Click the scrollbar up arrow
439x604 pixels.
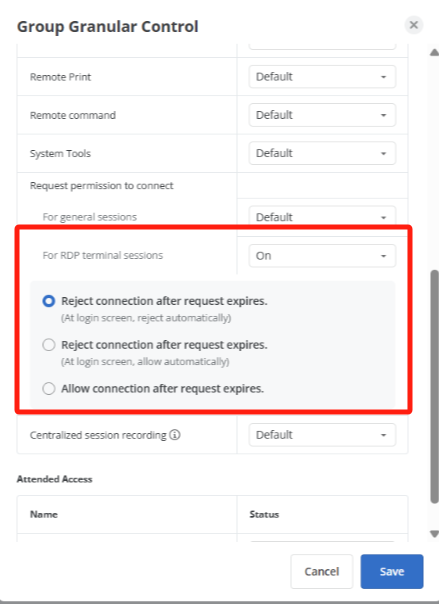pos(434,52)
